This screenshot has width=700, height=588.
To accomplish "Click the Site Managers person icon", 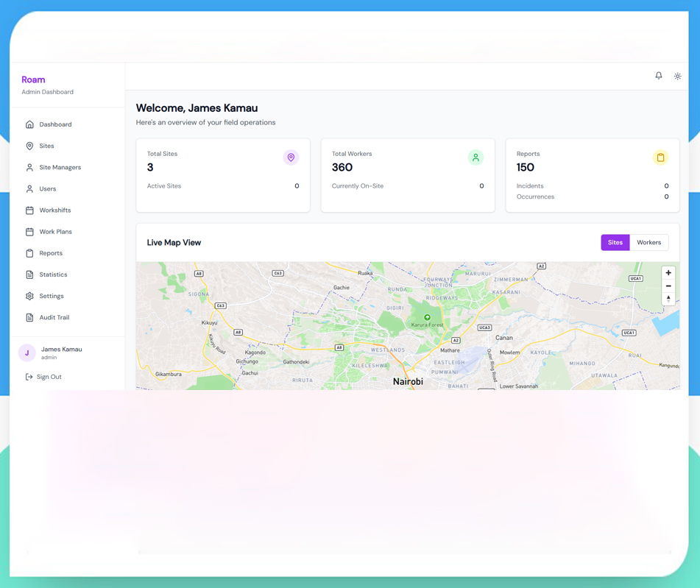I will 29,167.
